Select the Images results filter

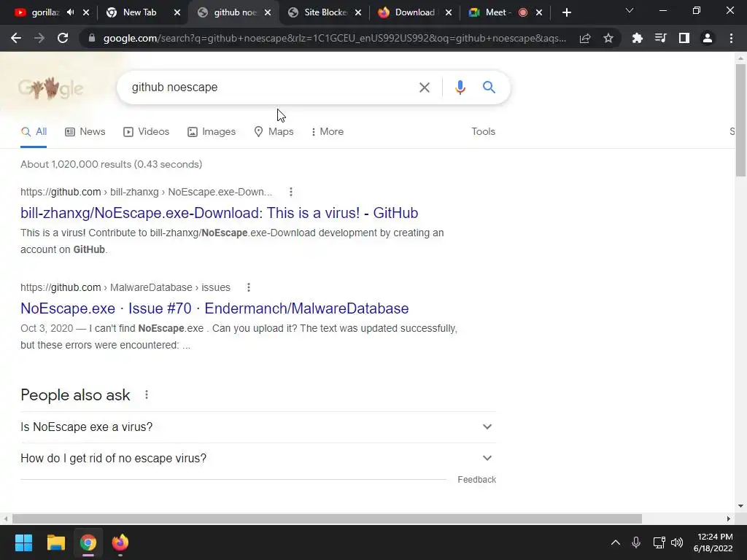212,131
